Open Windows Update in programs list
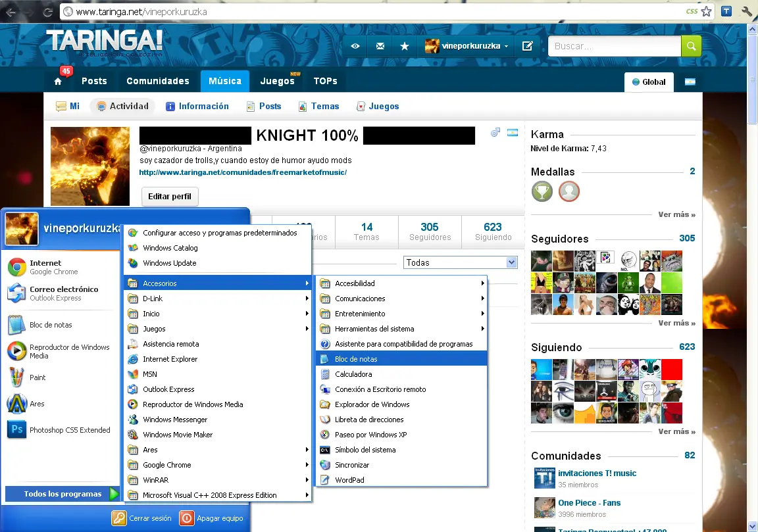This screenshot has width=758, height=532. [x=218, y=263]
